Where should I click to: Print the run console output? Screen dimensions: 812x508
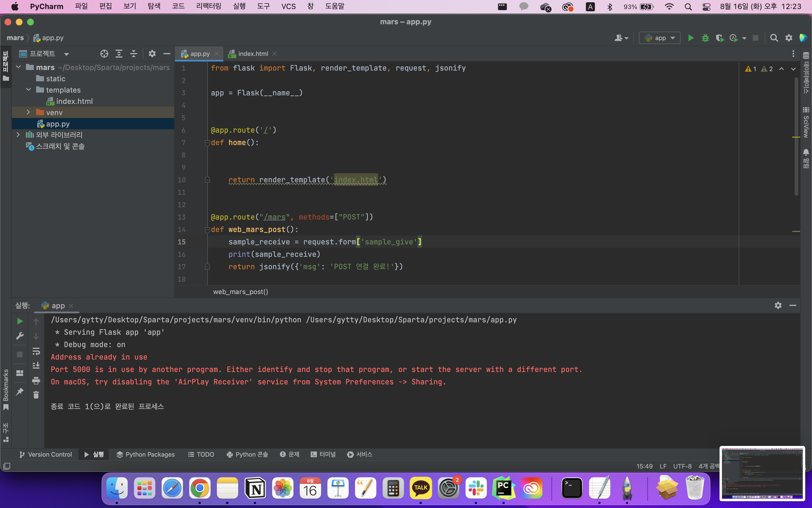tap(36, 380)
